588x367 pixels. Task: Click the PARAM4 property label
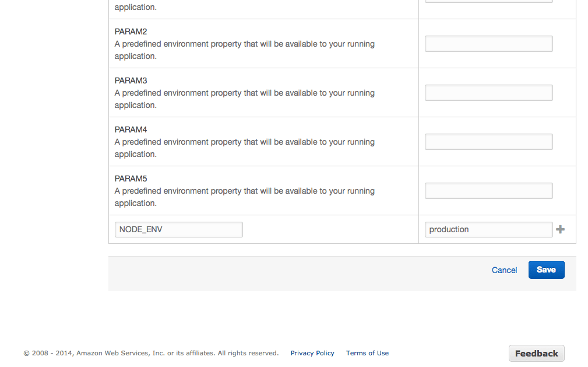(x=131, y=130)
